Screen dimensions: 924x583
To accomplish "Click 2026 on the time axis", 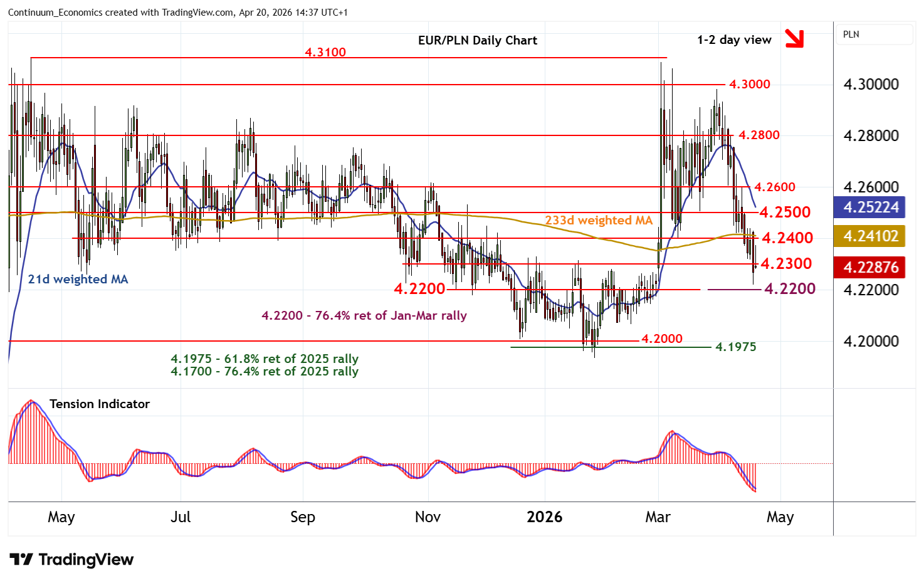I will (x=544, y=517).
